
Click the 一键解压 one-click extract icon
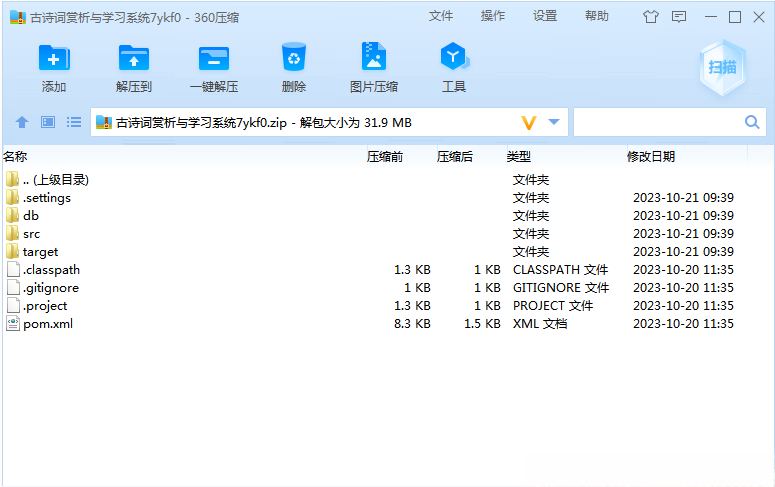coord(214,58)
